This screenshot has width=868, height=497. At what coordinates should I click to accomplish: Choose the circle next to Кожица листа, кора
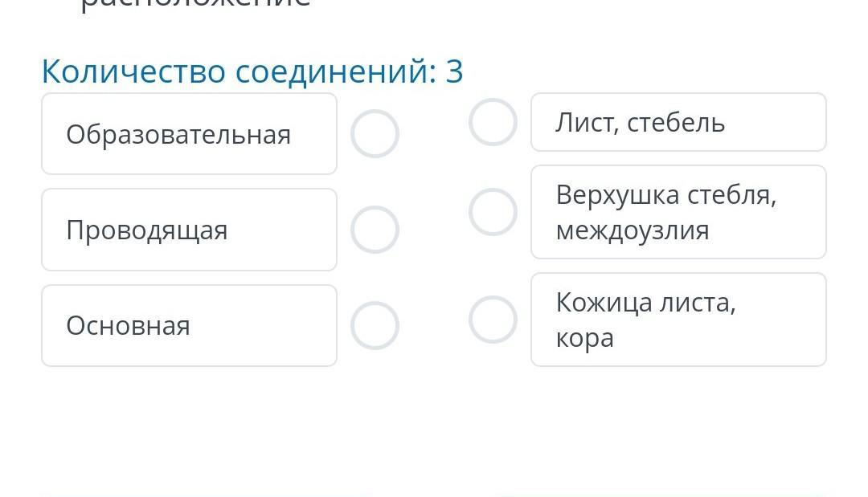(x=493, y=320)
